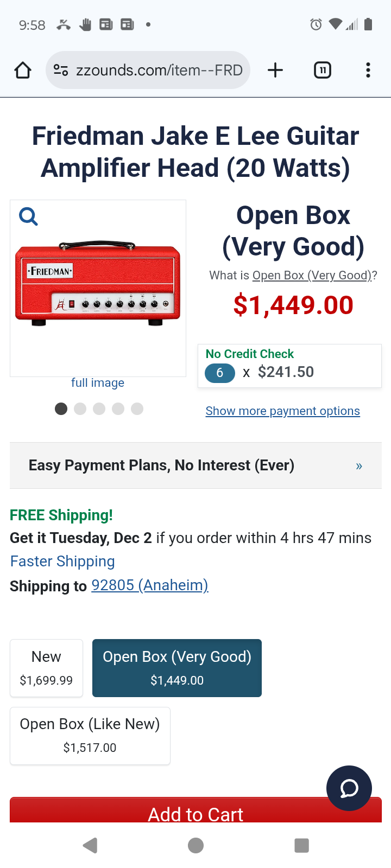Open the Faster Shipping options
This screenshot has height=868, width=391.
(62, 561)
